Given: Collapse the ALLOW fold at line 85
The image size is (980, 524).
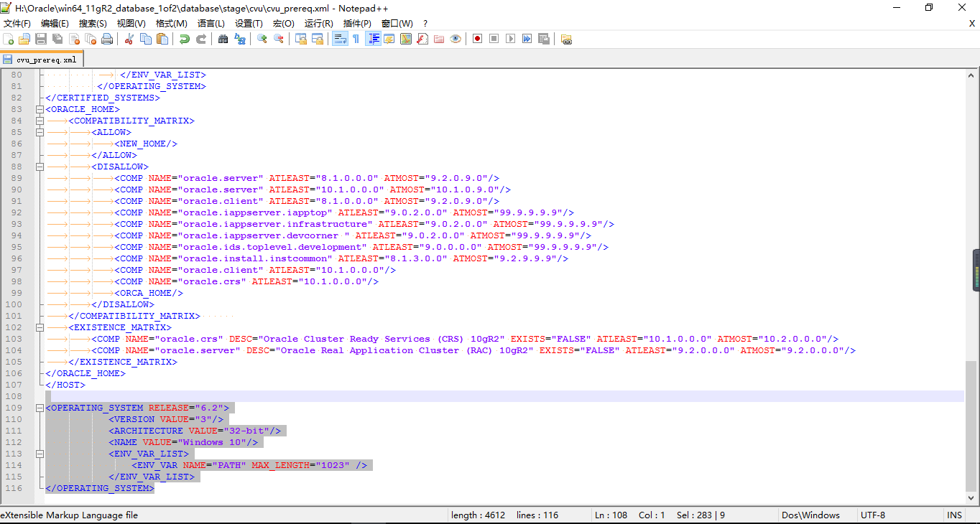Looking at the screenshot, I should pyautogui.click(x=40, y=132).
